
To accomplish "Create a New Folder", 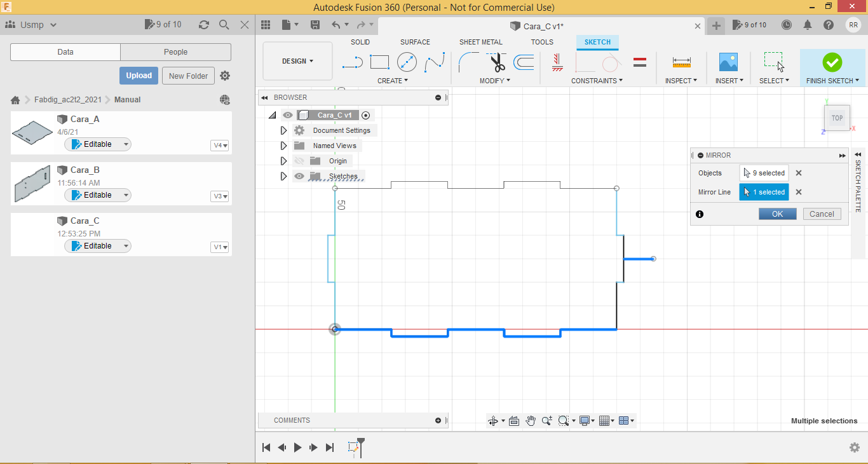I will click(188, 76).
